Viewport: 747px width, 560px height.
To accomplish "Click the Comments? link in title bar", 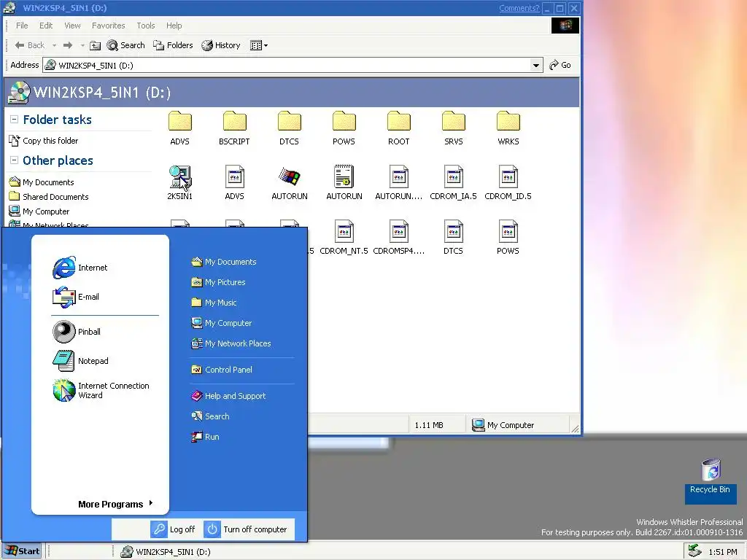I will click(519, 8).
